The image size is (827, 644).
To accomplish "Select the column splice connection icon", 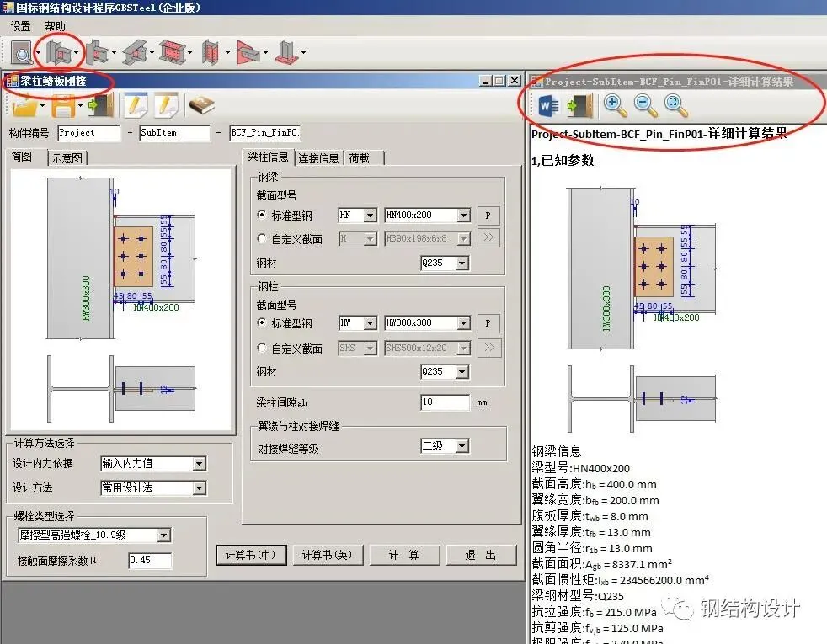I will (211, 53).
